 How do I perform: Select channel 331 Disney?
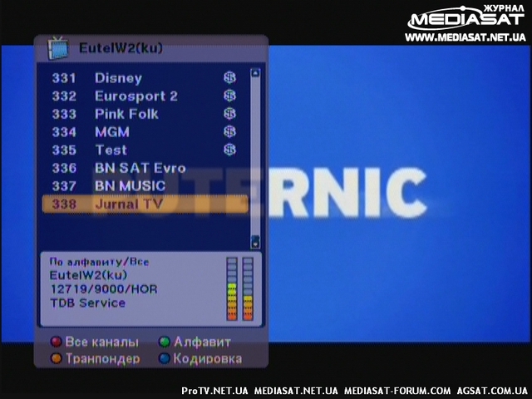[x=145, y=78]
